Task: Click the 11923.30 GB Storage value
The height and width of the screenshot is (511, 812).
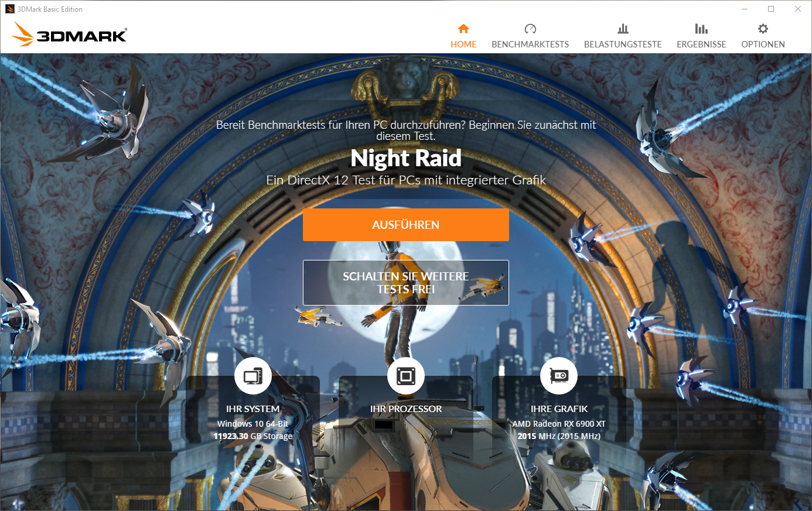Action: 253,436
